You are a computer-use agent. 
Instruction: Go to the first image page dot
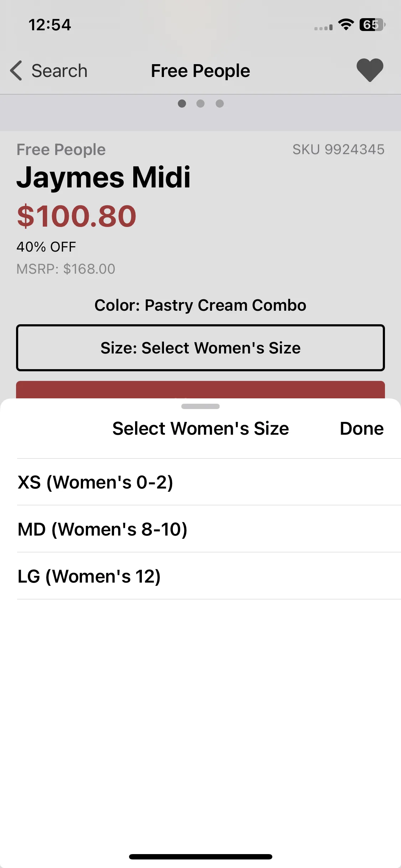pyautogui.click(x=182, y=103)
